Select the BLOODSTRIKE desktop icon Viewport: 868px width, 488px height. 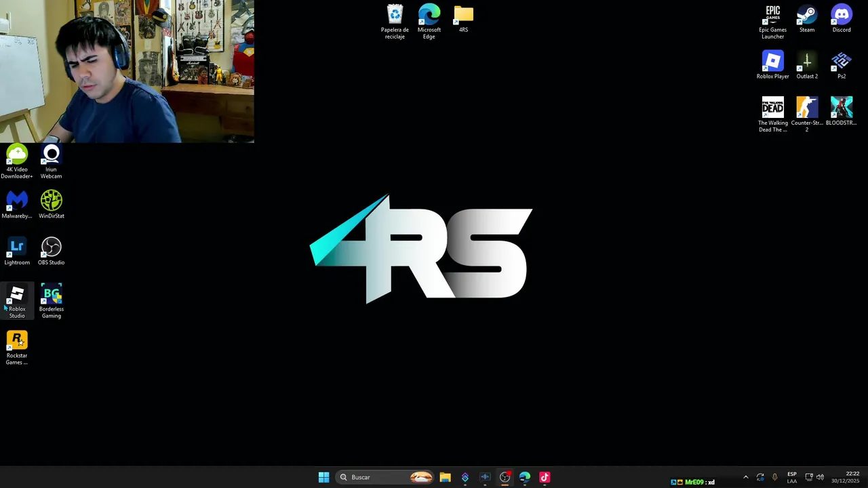(842, 112)
